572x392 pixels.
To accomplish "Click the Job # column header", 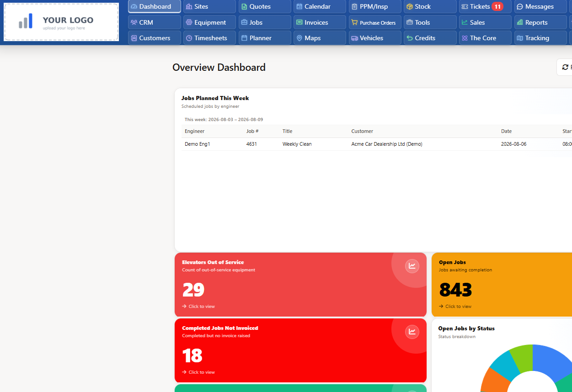I will point(252,131).
